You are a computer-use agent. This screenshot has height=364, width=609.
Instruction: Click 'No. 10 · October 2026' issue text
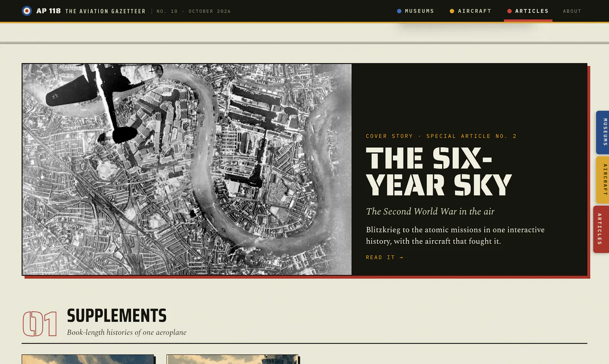pyautogui.click(x=194, y=11)
